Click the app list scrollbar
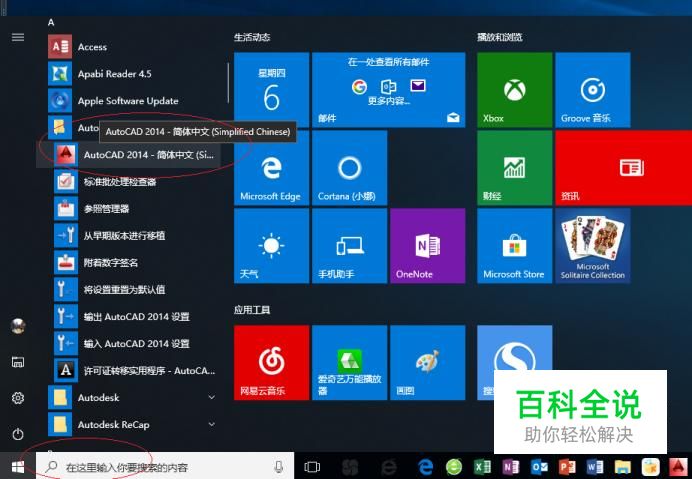Image resolution: width=692 pixels, height=479 pixels. [x=228, y=83]
